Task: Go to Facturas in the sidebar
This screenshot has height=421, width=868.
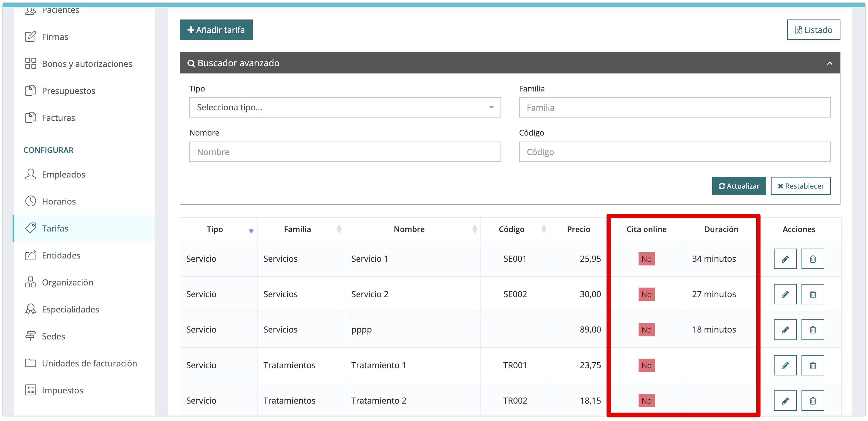Action: point(58,118)
